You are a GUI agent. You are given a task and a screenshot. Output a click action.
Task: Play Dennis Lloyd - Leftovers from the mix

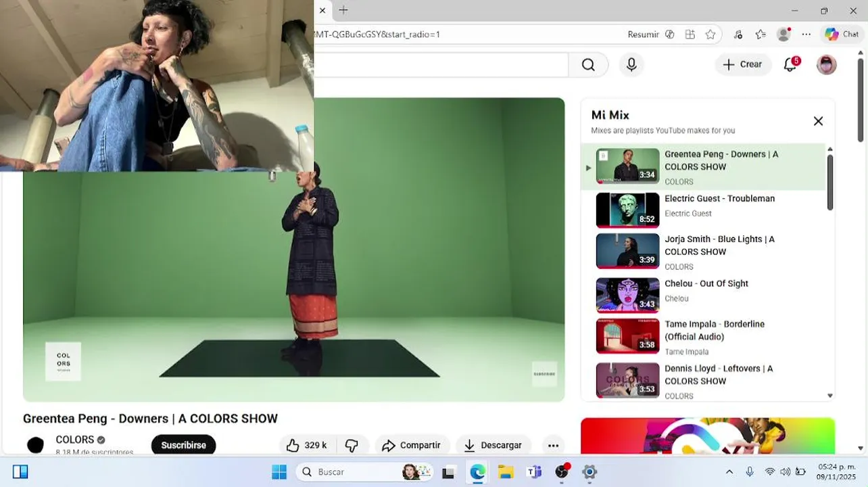point(704,381)
